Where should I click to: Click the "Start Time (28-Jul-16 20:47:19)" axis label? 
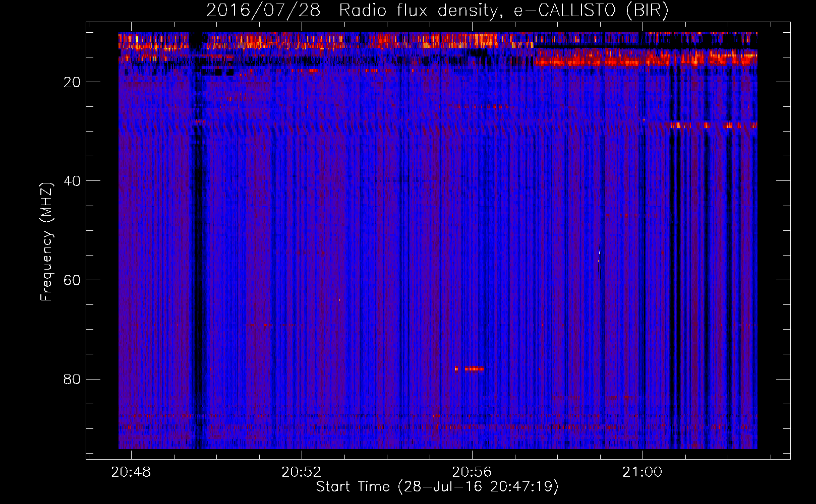coord(437,487)
